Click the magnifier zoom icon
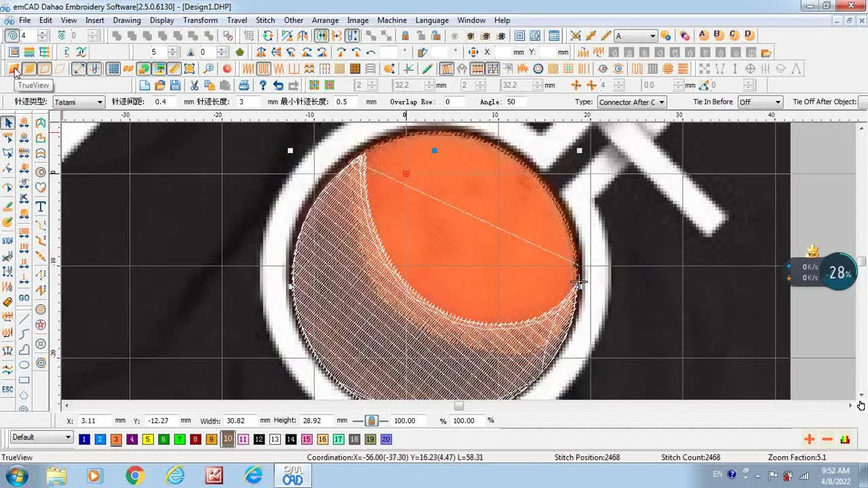Image resolution: width=868 pixels, height=488 pixels. pos(210,68)
